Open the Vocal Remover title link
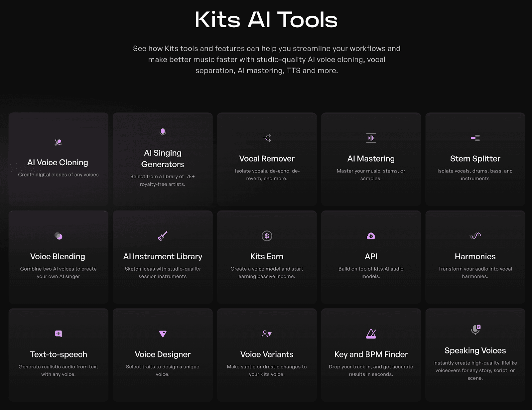Viewport: 532px width, 410px height. pos(267,159)
